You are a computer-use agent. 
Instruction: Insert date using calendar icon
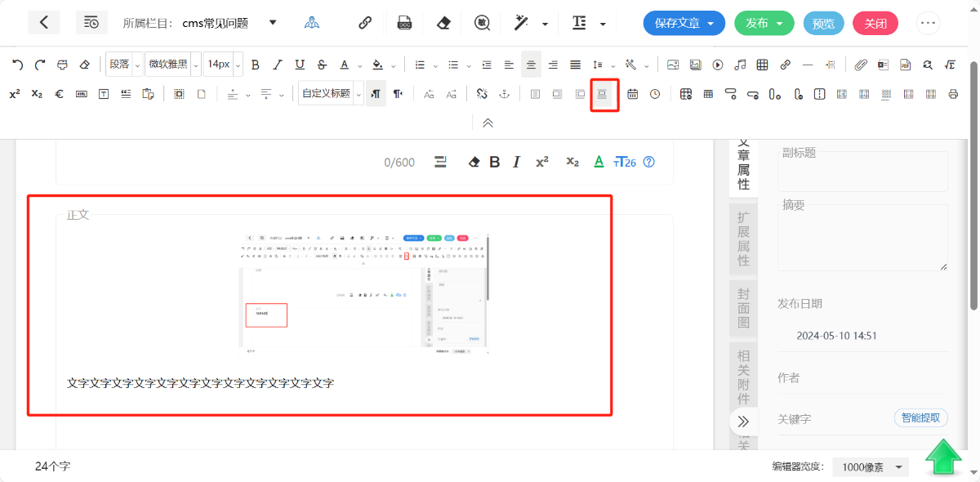click(x=633, y=95)
